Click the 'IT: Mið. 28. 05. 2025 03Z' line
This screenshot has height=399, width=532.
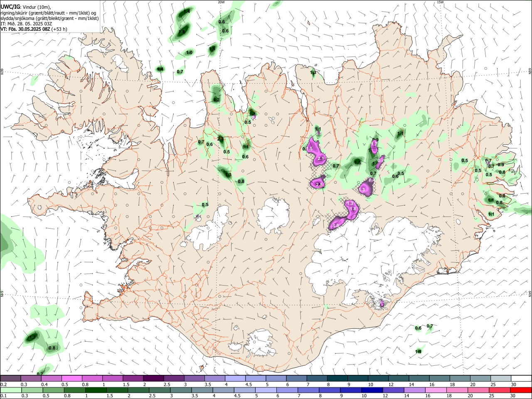[x=26, y=24]
